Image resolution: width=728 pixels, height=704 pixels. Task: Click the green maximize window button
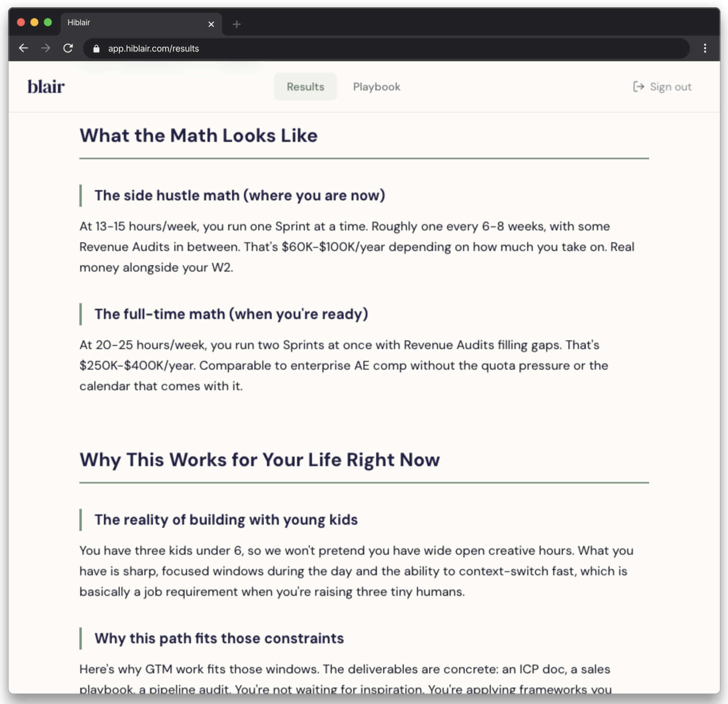[x=48, y=22]
